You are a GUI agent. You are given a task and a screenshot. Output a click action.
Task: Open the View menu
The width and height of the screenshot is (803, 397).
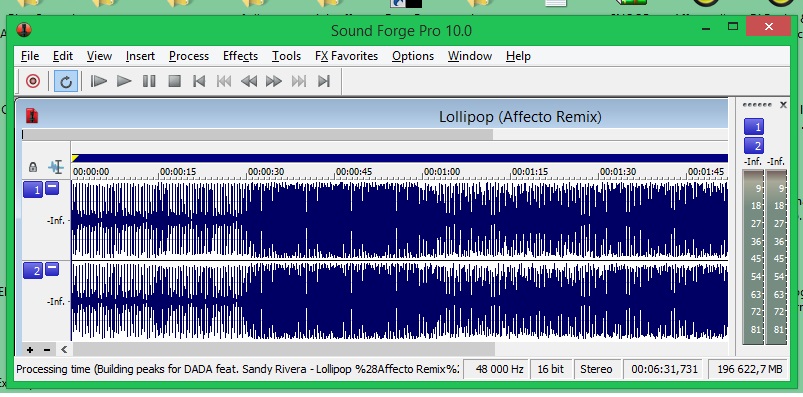[99, 56]
